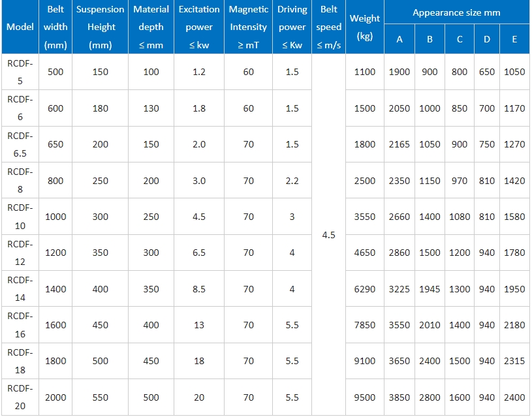Select size C value 1080
Image resolution: width=532 pixels, height=417 pixels.
(x=460, y=217)
